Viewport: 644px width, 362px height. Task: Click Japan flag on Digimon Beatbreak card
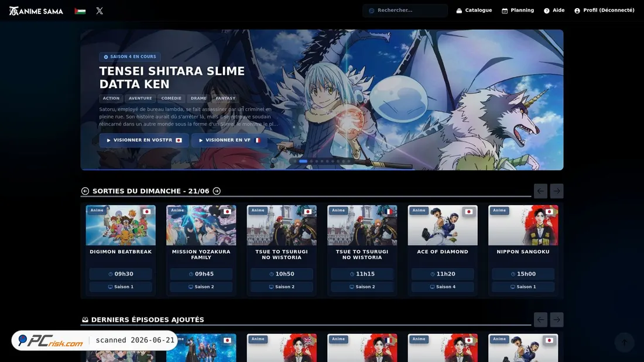tap(146, 212)
